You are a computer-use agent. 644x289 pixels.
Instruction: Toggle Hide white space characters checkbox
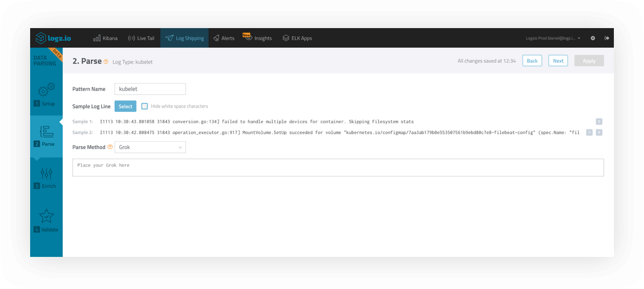[145, 106]
